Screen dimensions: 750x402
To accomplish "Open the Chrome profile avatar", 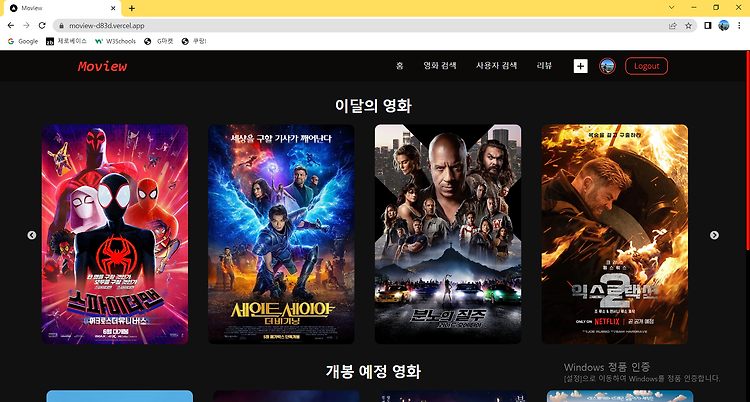I will click(x=724, y=26).
